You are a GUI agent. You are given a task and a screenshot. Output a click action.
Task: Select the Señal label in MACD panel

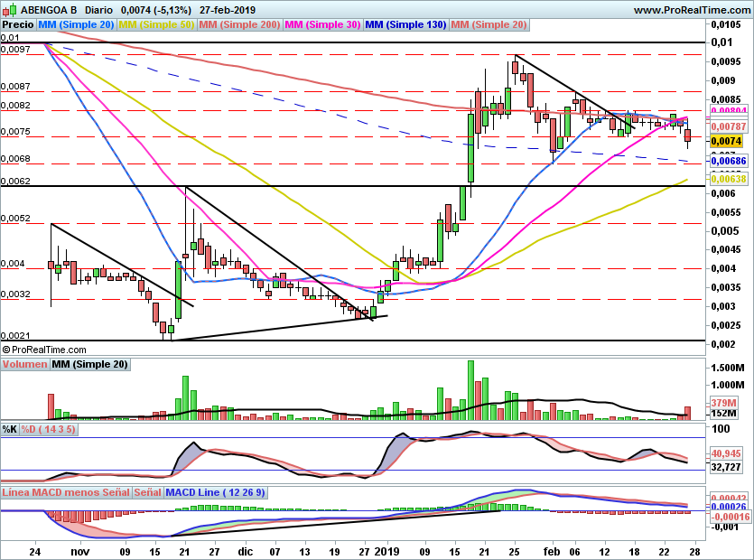click(x=147, y=493)
